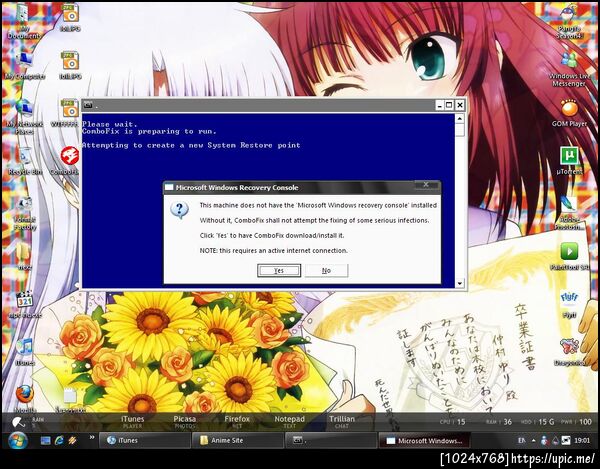Close the Microsoft Windows Recovery Console dialog
Image resolution: width=600 pixels, height=469 pixels.
click(x=426, y=185)
